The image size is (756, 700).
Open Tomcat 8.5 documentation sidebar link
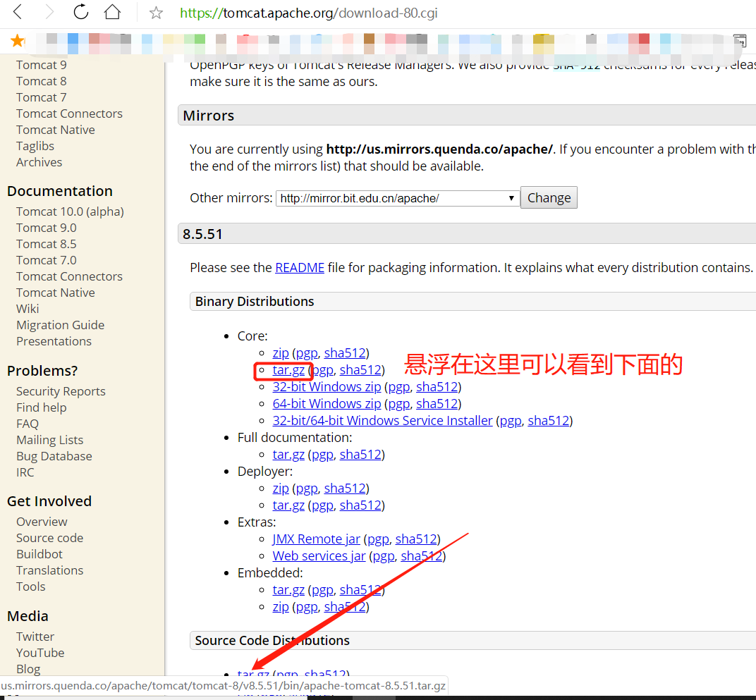(46, 244)
